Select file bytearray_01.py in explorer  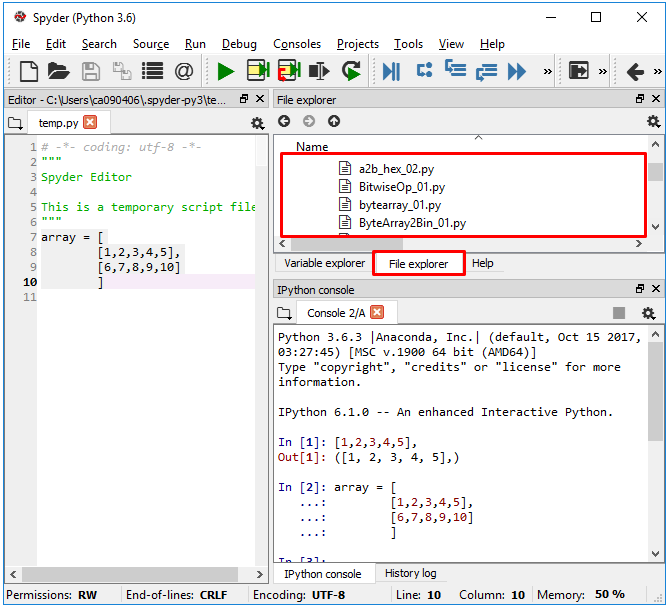pos(399,205)
